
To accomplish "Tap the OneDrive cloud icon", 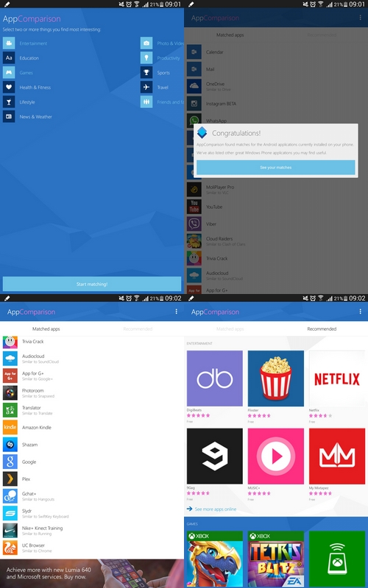I will coord(194,87).
